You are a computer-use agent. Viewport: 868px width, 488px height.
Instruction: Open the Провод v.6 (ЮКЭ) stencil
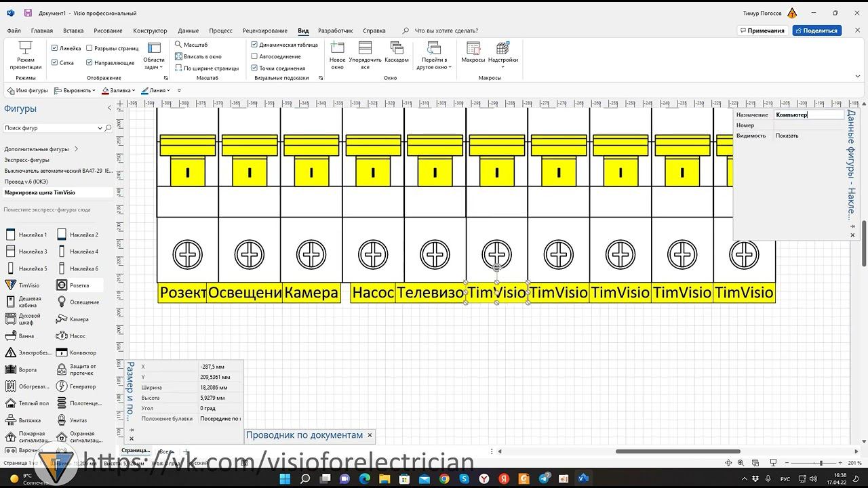(26, 182)
